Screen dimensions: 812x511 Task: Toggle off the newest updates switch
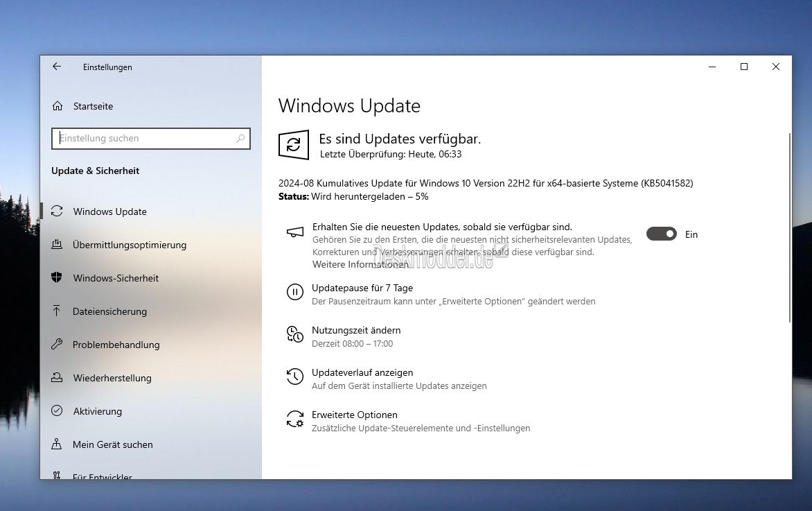click(x=661, y=234)
